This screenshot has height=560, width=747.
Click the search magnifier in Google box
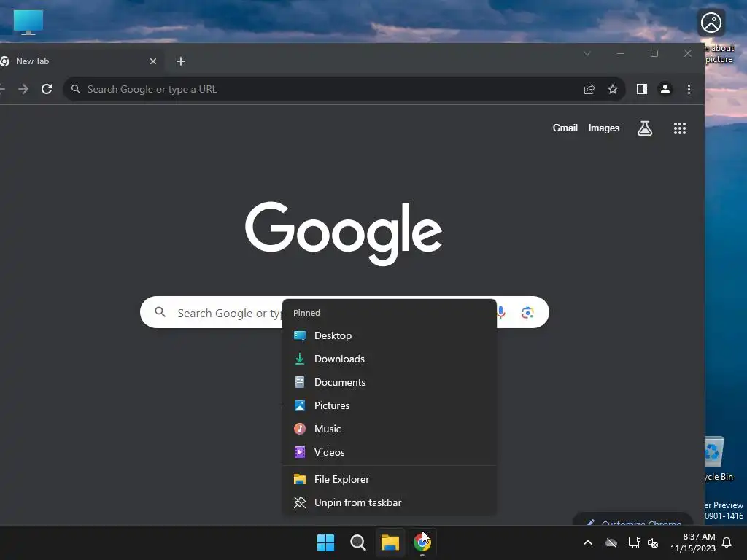(x=160, y=312)
